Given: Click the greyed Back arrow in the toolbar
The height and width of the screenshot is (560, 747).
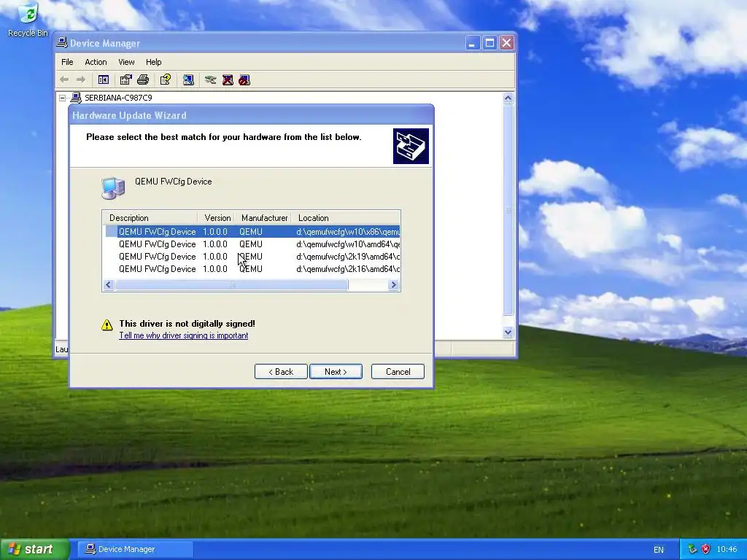Looking at the screenshot, I should click(64, 80).
